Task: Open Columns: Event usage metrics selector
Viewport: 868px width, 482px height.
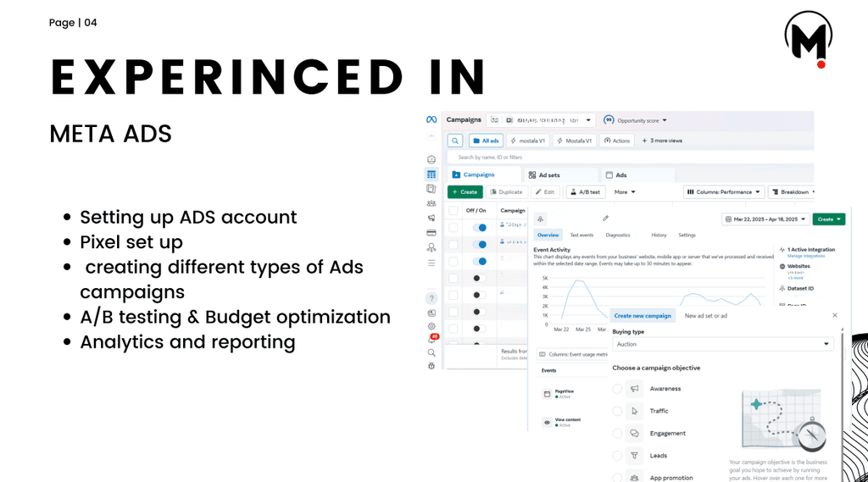Action: [x=573, y=354]
